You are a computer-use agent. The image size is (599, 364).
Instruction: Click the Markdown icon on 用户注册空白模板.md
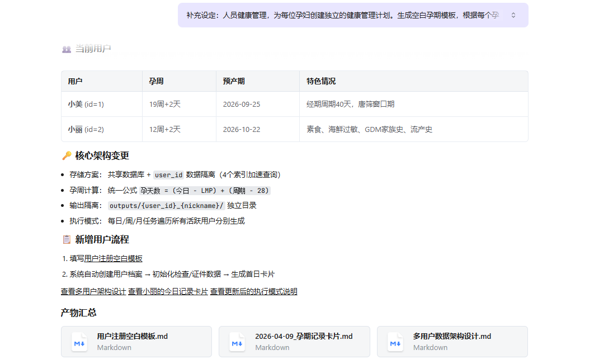(x=79, y=342)
